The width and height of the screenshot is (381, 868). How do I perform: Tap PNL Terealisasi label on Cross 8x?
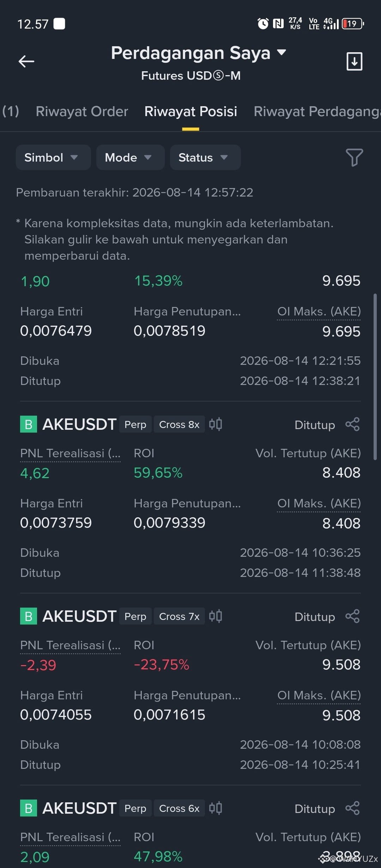70,453
